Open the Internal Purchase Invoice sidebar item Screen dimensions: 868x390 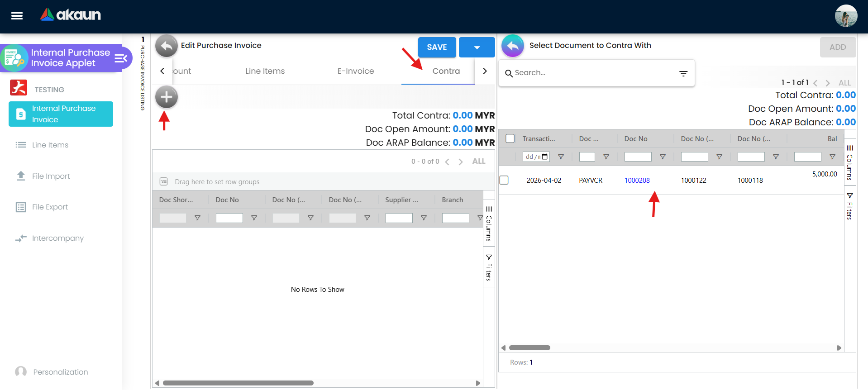click(x=61, y=114)
